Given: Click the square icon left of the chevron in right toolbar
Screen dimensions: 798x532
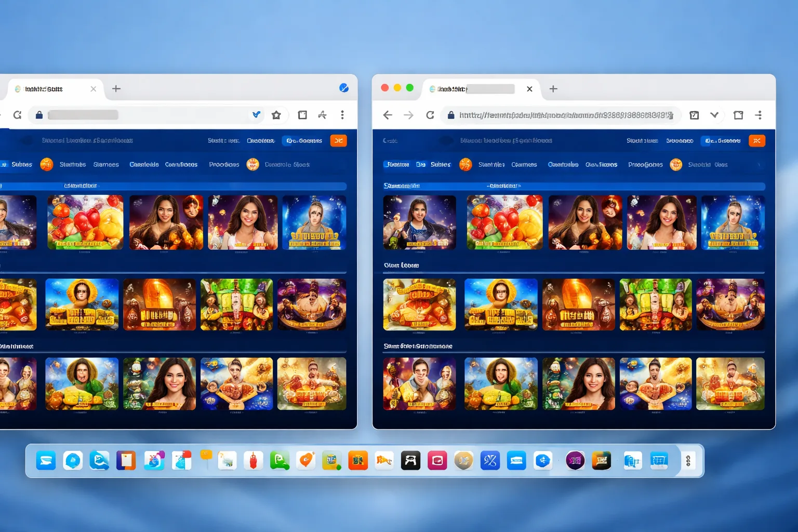Looking at the screenshot, I should [x=694, y=115].
